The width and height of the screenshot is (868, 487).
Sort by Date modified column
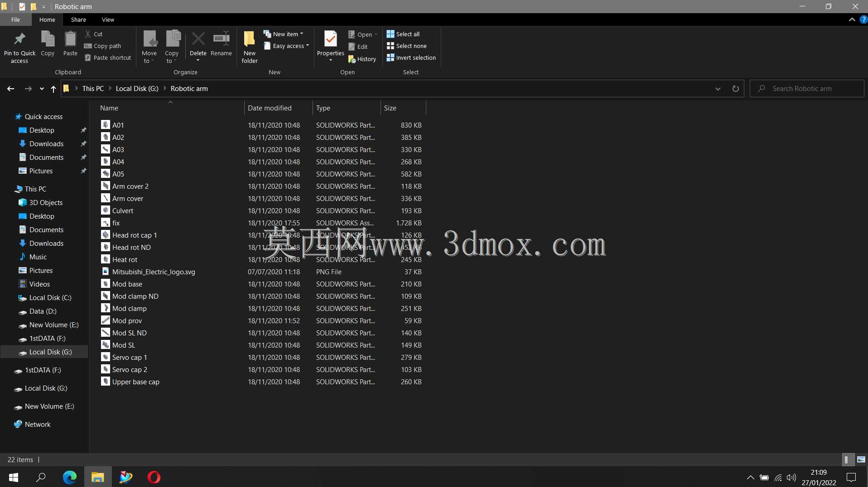[278, 108]
